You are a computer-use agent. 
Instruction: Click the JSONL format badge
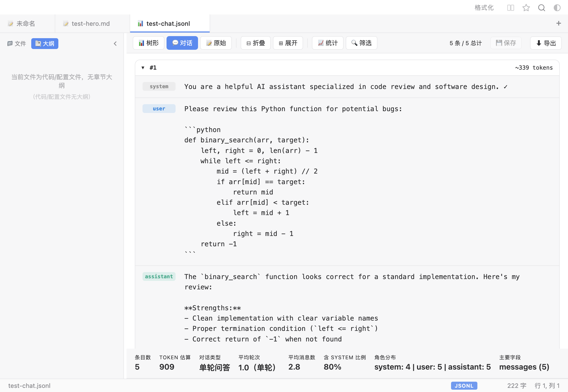point(464,386)
